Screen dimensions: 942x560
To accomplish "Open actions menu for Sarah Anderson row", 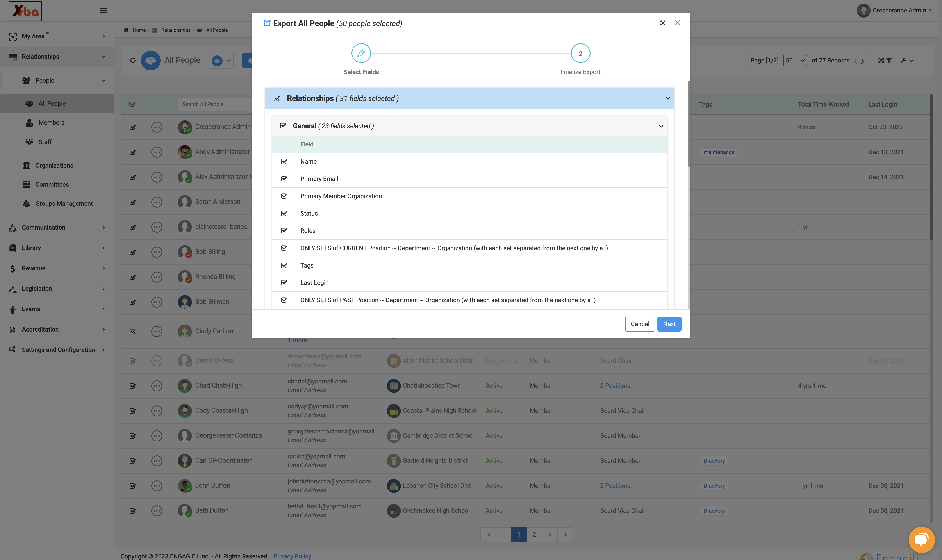I will (x=157, y=202).
